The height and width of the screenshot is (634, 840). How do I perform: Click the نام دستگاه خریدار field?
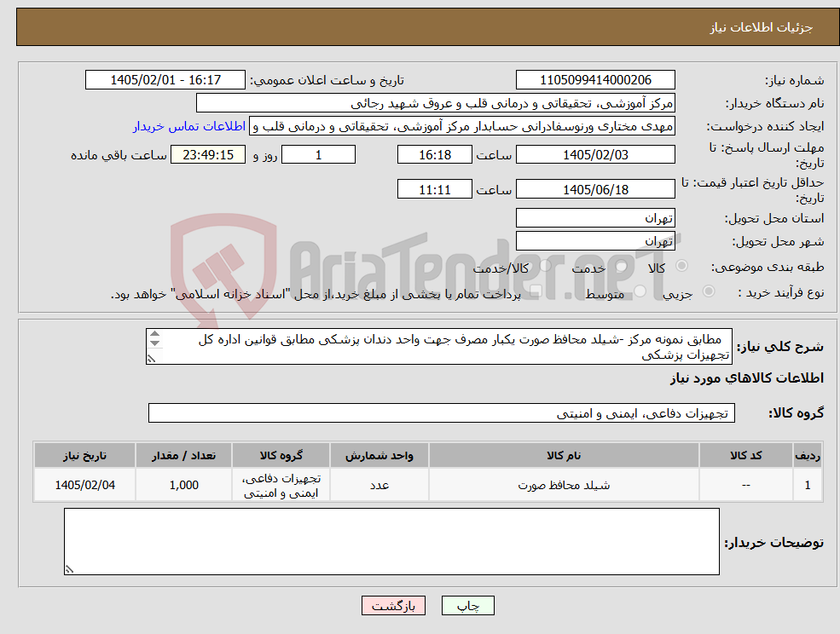tap(436, 103)
